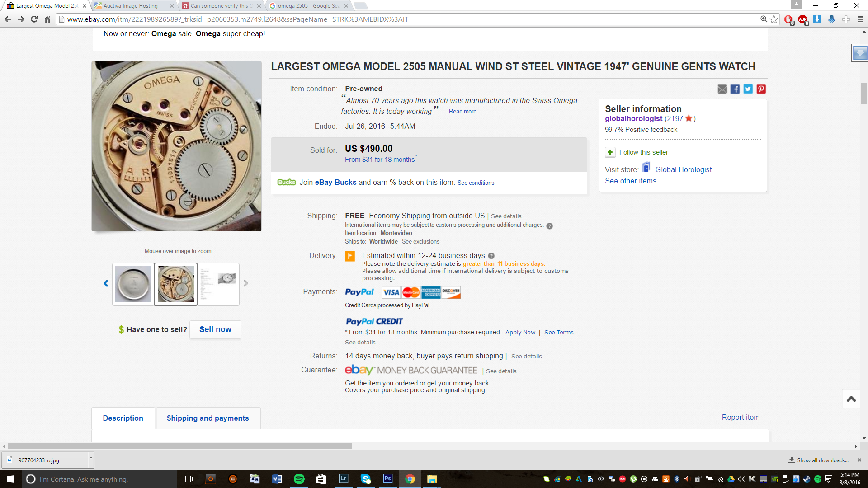The image size is (868, 488).
Task: Click the delivery help question mark icon
Action: [491, 256]
